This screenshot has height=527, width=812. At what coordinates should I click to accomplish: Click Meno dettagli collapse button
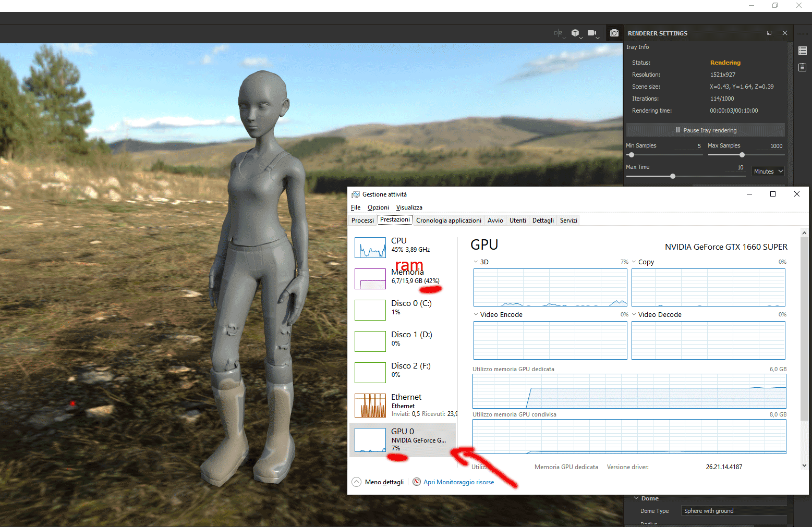point(378,482)
